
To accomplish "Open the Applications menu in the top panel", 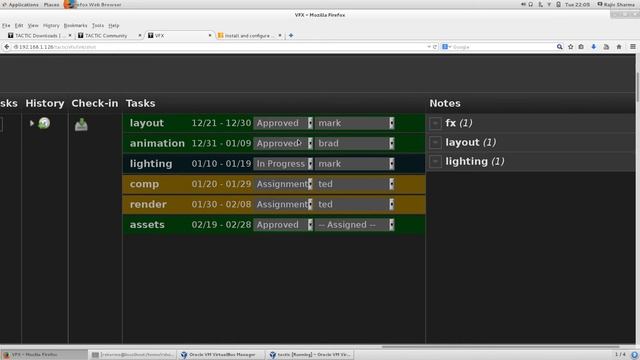I will (20, 4).
